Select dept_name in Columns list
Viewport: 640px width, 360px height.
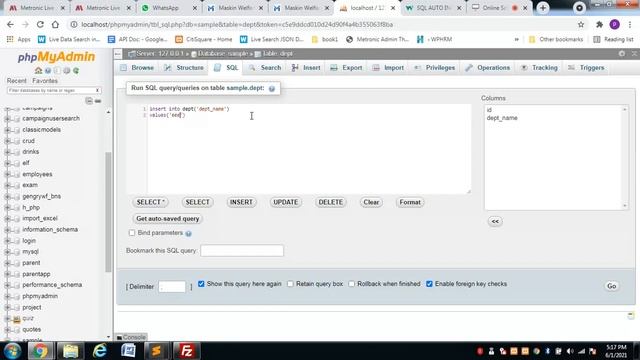click(x=502, y=118)
